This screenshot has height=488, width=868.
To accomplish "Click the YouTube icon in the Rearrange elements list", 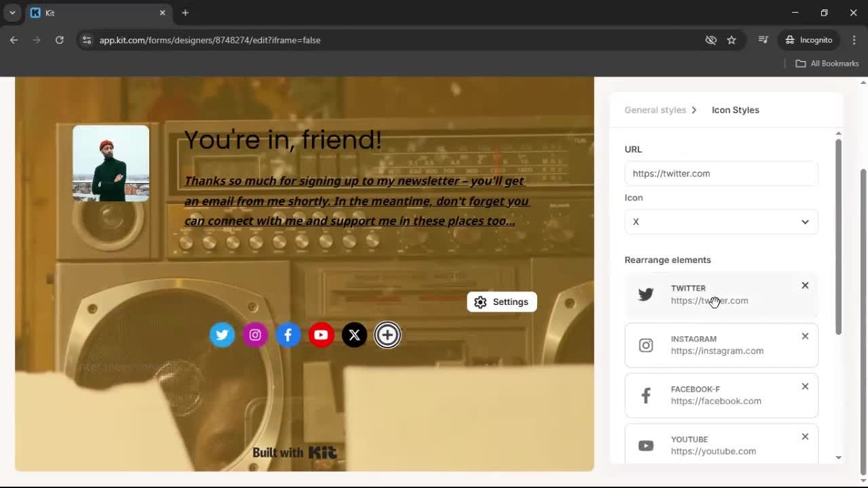I will pos(646,445).
